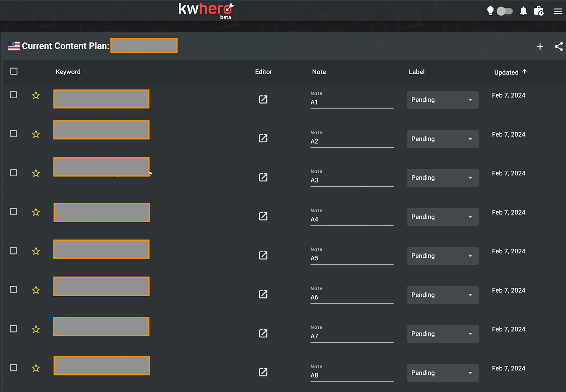Click the Feb 7, 2024 date in row A8
Viewport: 566px width, 392px height.
(508, 368)
